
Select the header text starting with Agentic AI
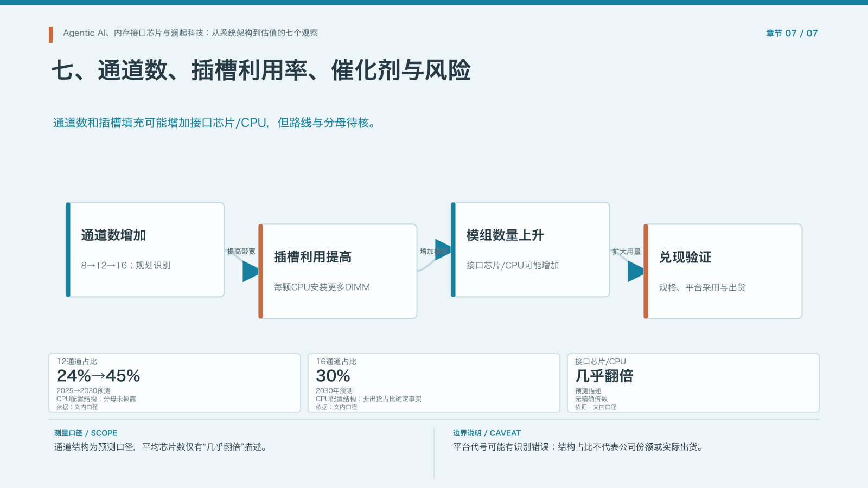point(190,33)
